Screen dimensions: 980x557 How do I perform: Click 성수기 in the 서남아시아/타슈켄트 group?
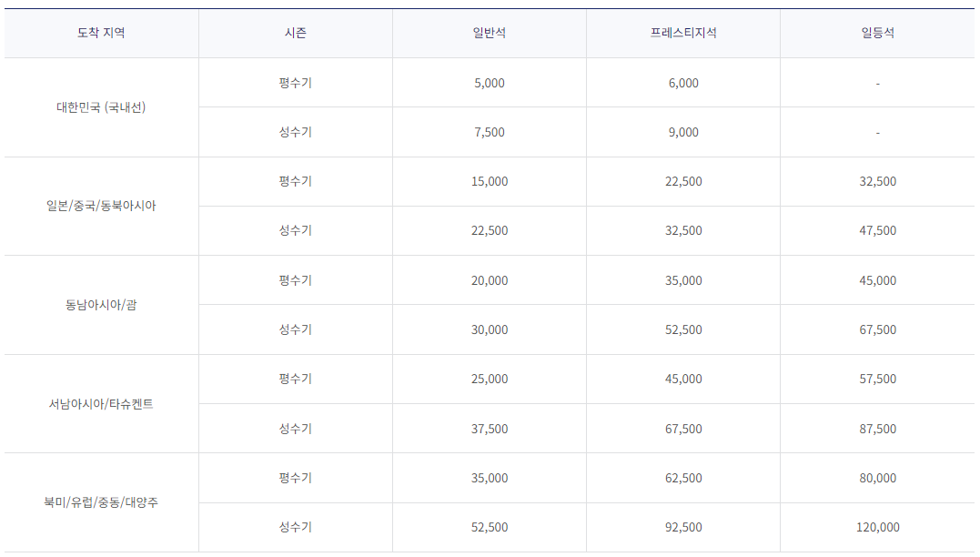[296, 429]
